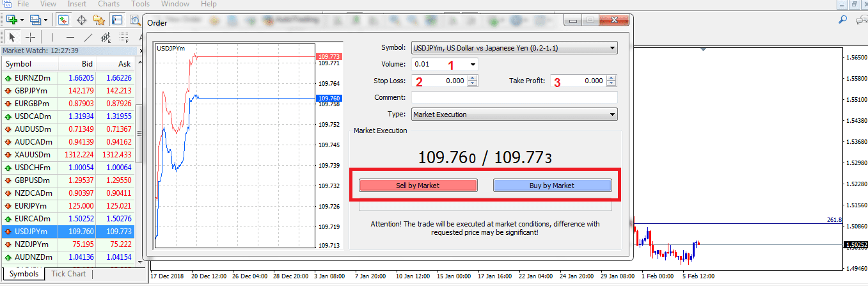Click the Take Profit input field
Image resolution: width=868 pixels, height=286 pixels.
point(579,81)
